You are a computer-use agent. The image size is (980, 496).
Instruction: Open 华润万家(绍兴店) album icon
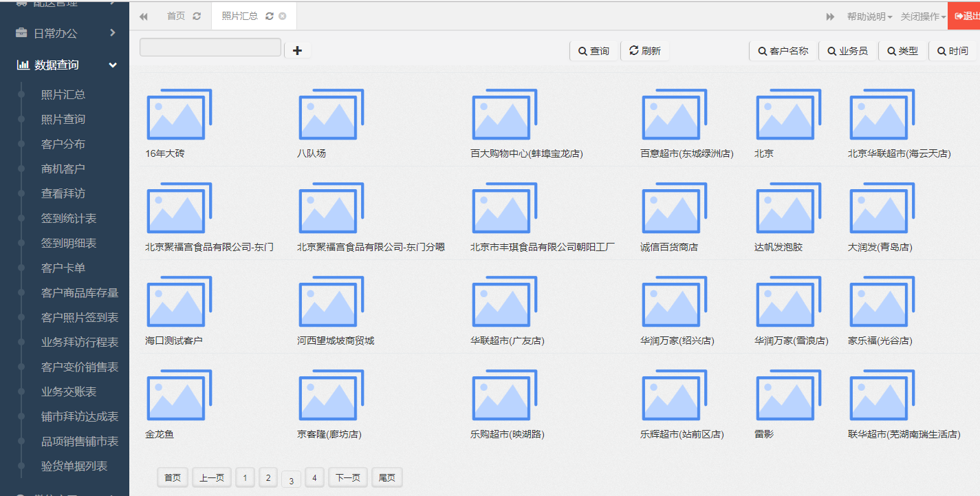pyautogui.click(x=674, y=301)
